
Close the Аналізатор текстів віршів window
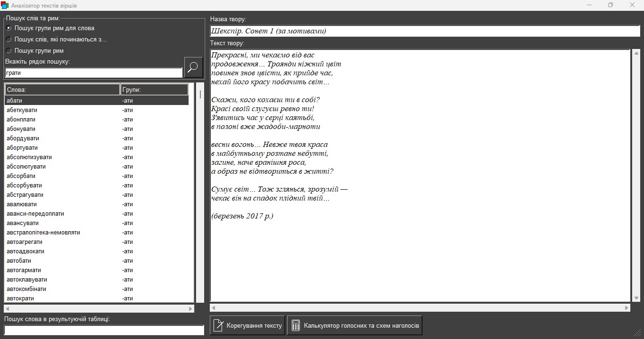(x=632, y=5)
